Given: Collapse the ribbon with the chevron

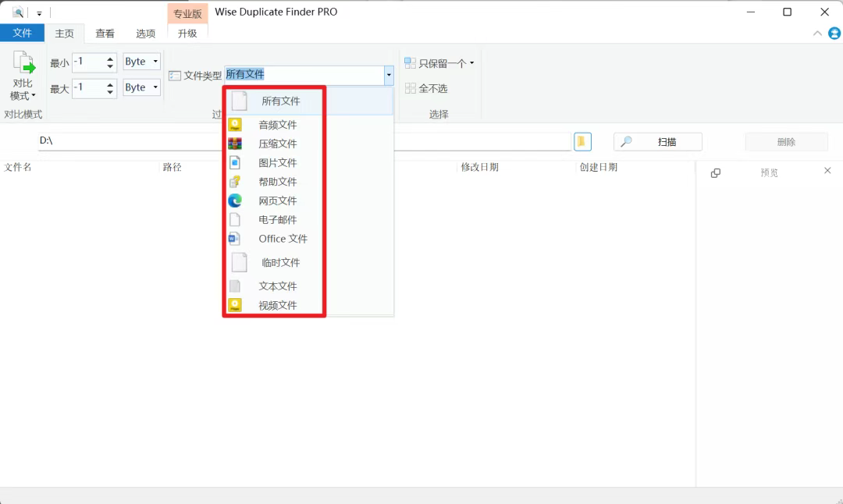Looking at the screenshot, I should tap(817, 34).
